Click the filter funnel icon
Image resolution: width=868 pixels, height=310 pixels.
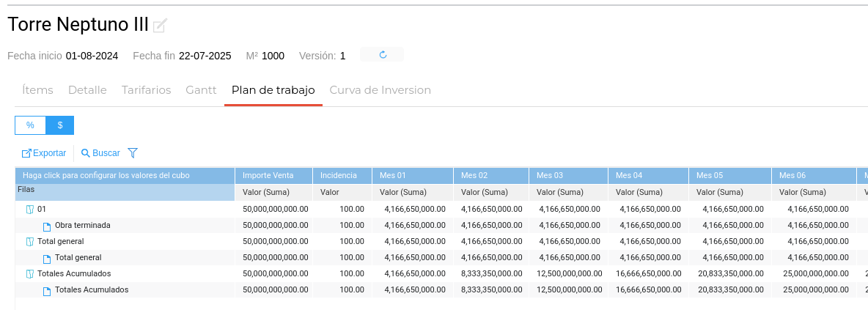pos(133,153)
